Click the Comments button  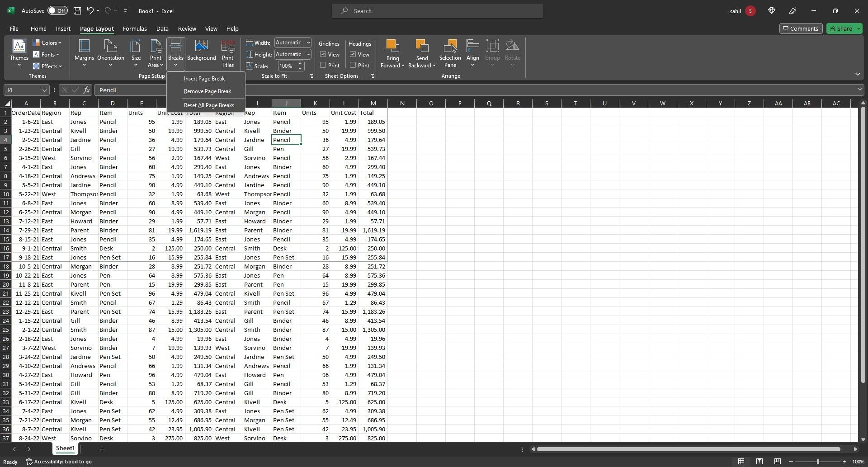(801, 28)
